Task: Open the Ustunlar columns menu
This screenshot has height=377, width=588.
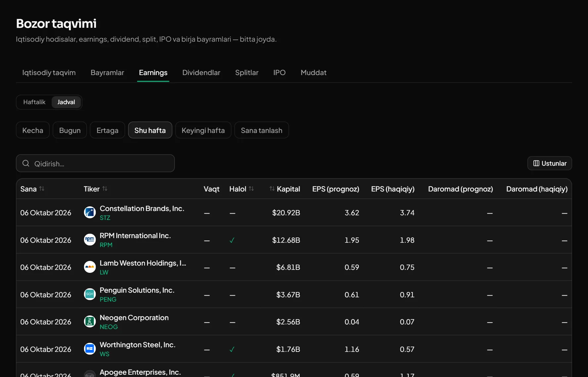Action: click(550, 163)
